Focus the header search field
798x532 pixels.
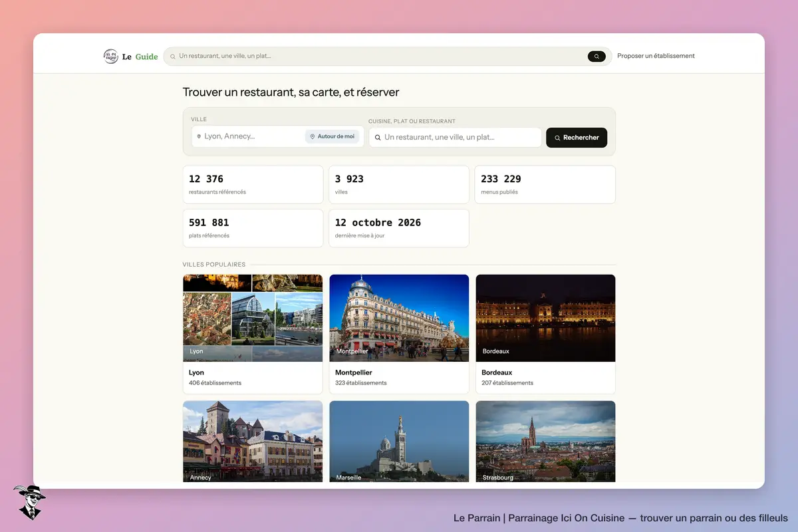coord(388,57)
